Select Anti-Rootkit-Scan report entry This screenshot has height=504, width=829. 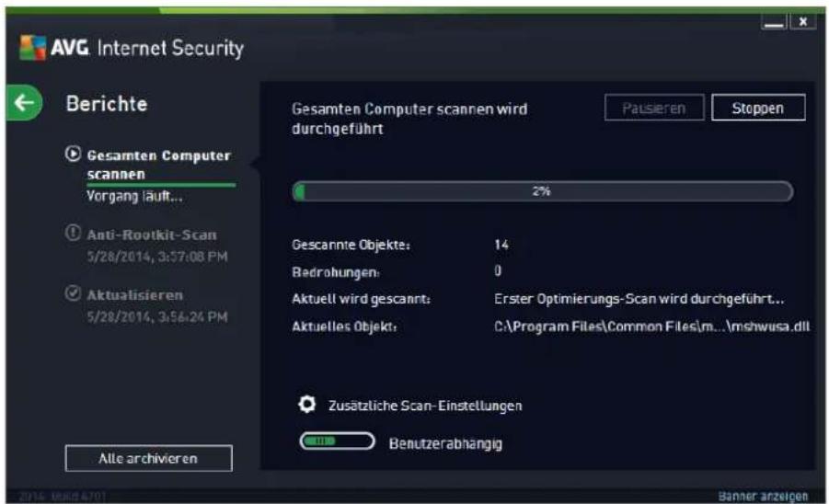(x=152, y=235)
